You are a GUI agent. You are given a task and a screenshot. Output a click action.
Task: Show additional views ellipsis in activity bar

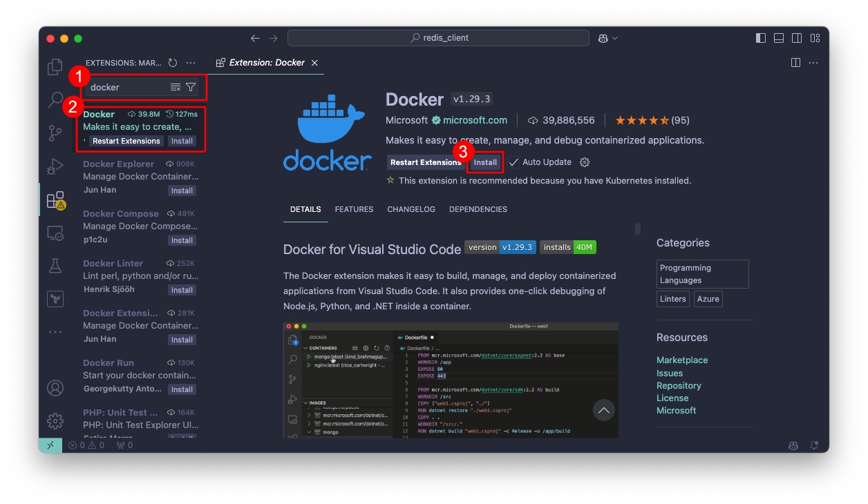pos(55,332)
